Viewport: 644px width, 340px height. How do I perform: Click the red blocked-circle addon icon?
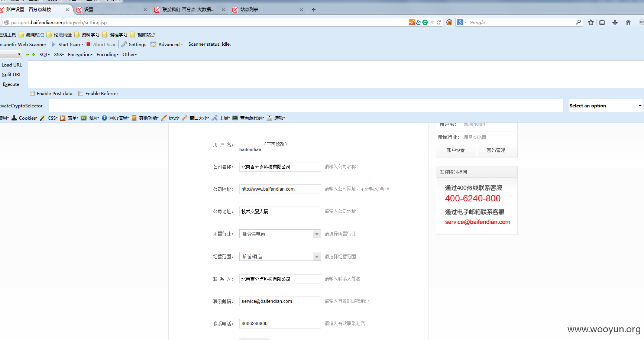coord(449,22)
